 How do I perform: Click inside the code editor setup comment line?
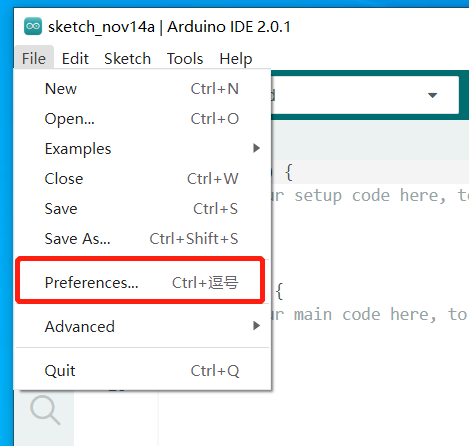point(368,195)
